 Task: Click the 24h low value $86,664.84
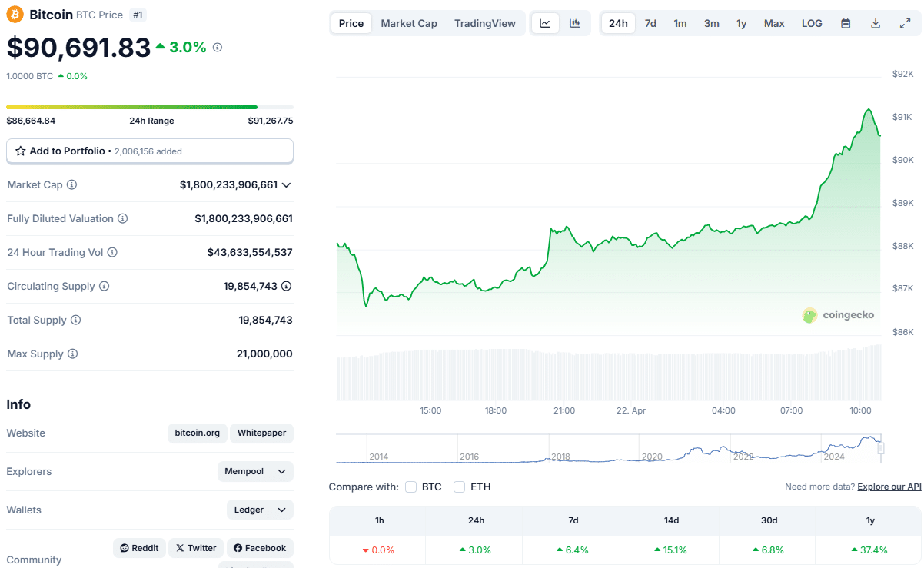31,121
